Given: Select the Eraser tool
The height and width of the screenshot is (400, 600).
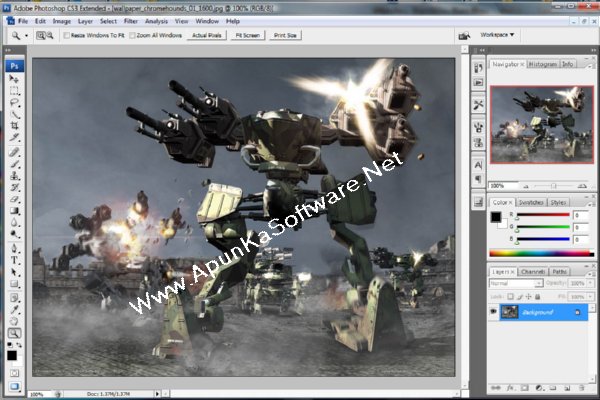Looking at the screenshot, I should [14, 199].
